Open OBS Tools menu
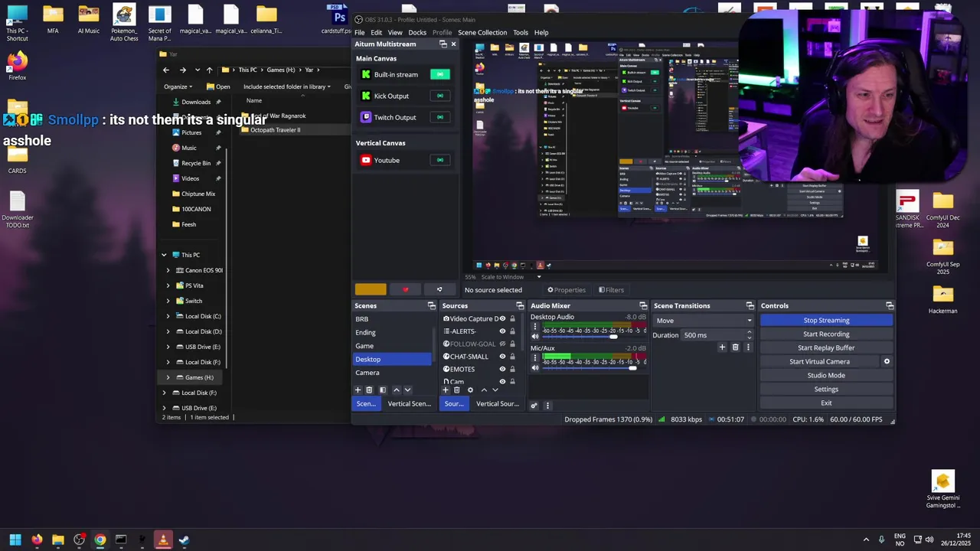The height and width of the screenshot is (551, 980). pos(521,32)
